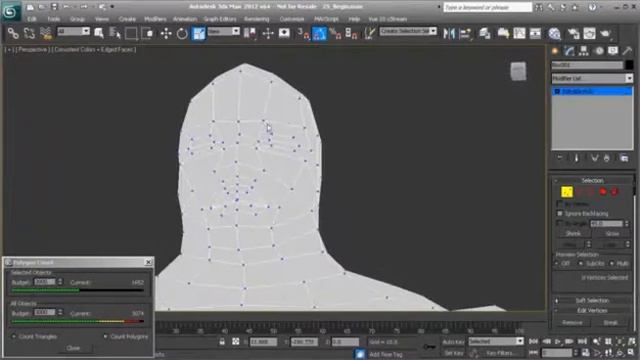Activate the Select Object tool
This screenshot has width=640, height=360.
pyautogui.click(x=99, y=33)
